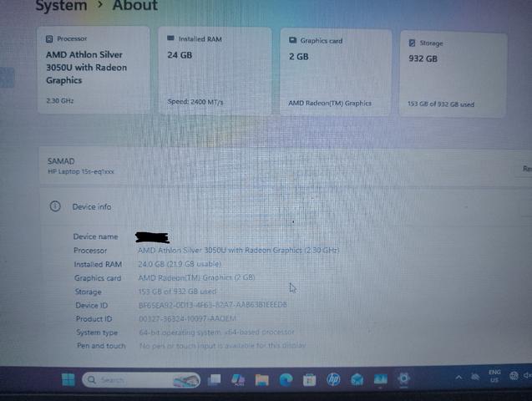The width and height of the screenshot is (532, 401).
Task: Click the About breadcrumb heading
Action: click(135, 5)
